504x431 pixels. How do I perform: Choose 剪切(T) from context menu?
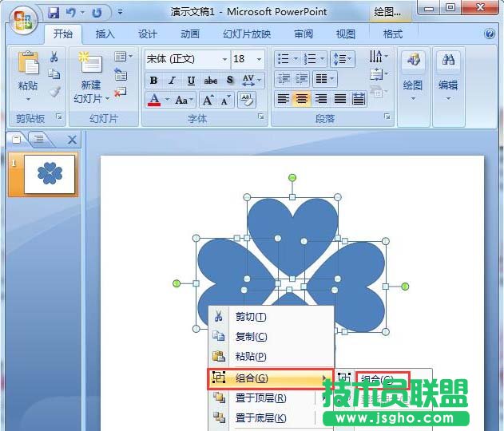271,317
